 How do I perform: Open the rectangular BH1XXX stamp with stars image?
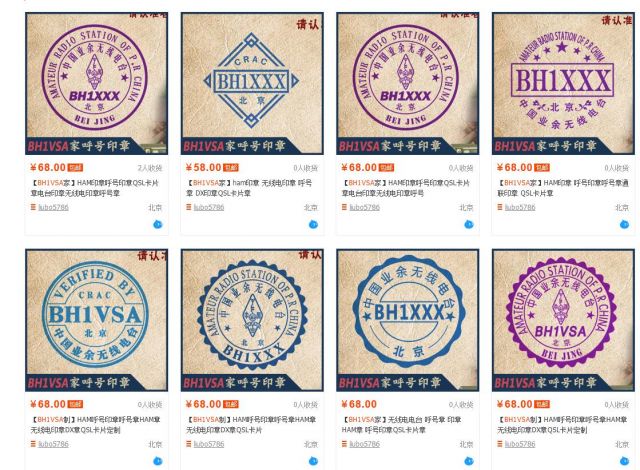[x=563, y=84]
